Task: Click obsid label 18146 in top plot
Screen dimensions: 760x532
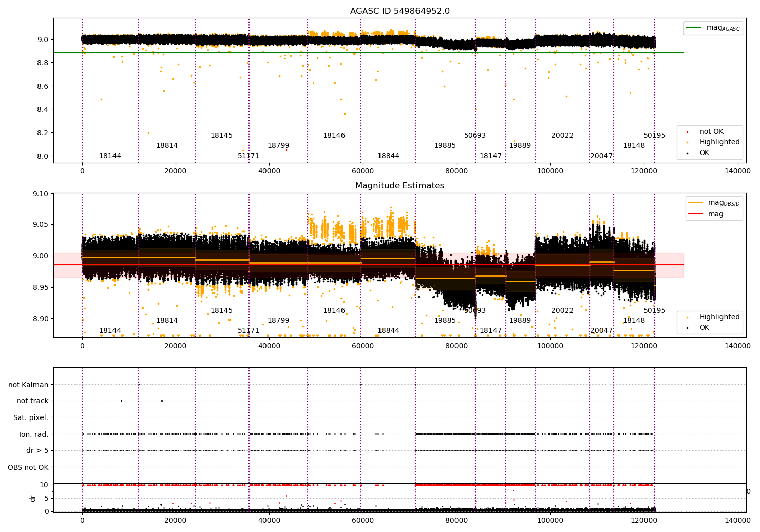Action: point(334,136)
